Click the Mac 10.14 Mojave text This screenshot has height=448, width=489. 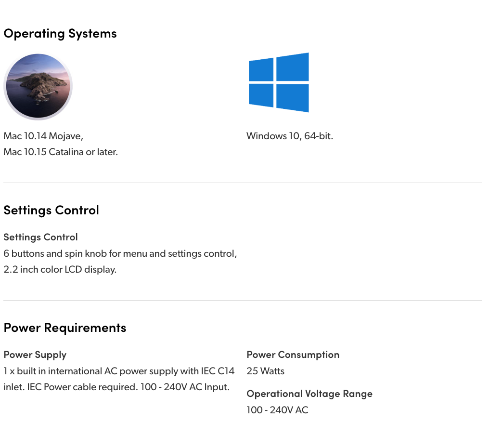pos(43,136)
